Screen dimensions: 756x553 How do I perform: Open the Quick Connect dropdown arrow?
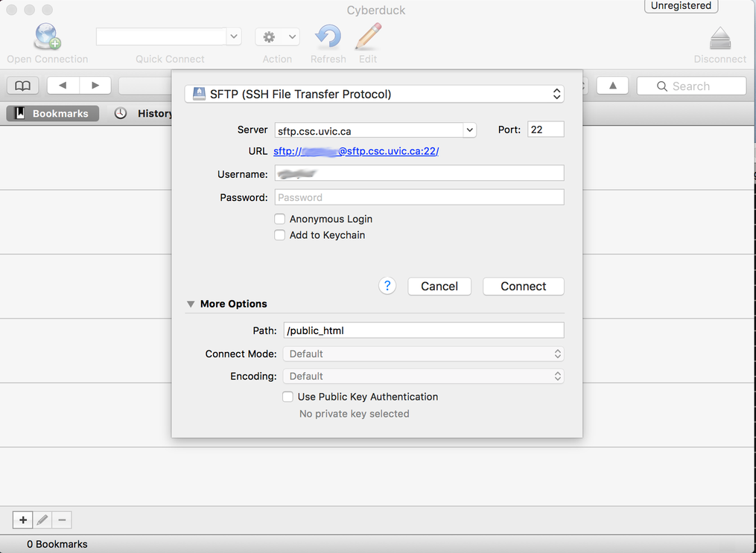pyautogui.click(x=234, y=36)
